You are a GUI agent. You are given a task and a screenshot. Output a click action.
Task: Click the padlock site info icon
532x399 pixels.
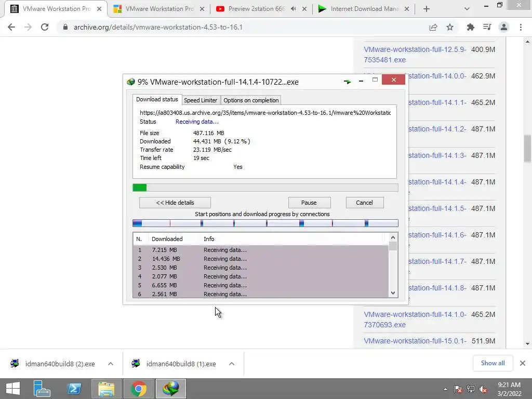point(65,27)
